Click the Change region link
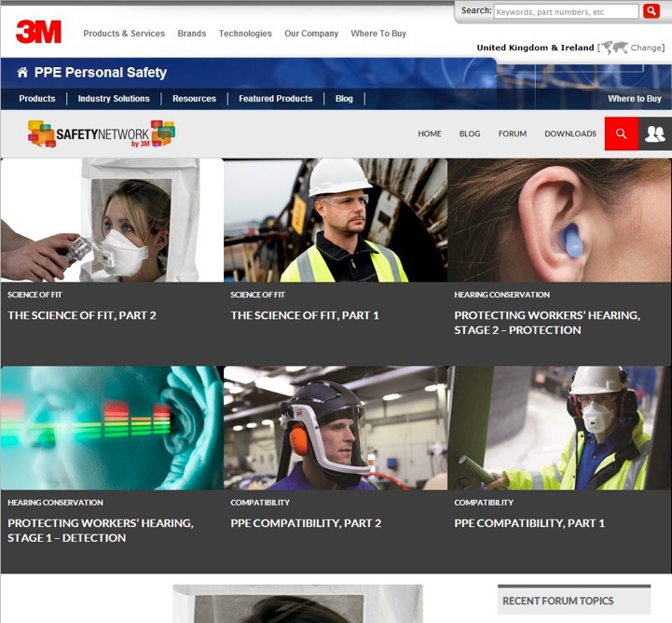The height and width of the screenshot is (623, 672). click(646, 48)
